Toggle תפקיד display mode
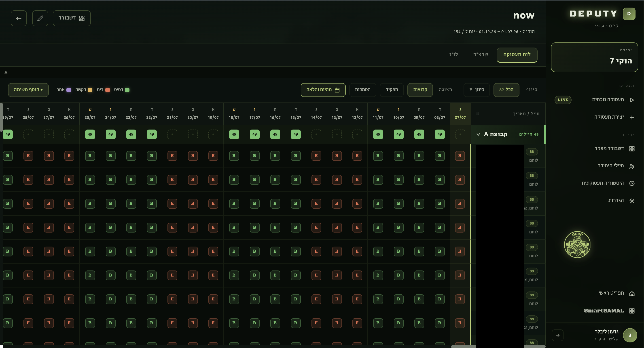The height and width of the screenshot is (348, 644). pyautogui.click(x=392, y=90)
